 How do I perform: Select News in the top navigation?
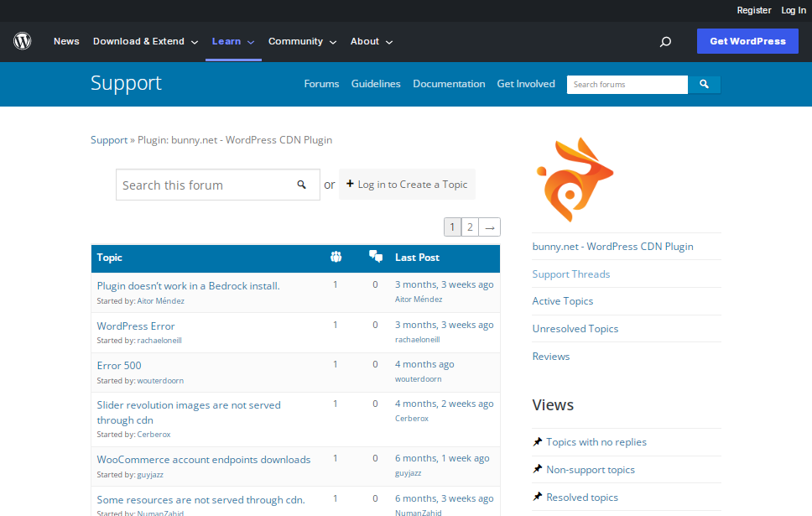tap(66, 41)
